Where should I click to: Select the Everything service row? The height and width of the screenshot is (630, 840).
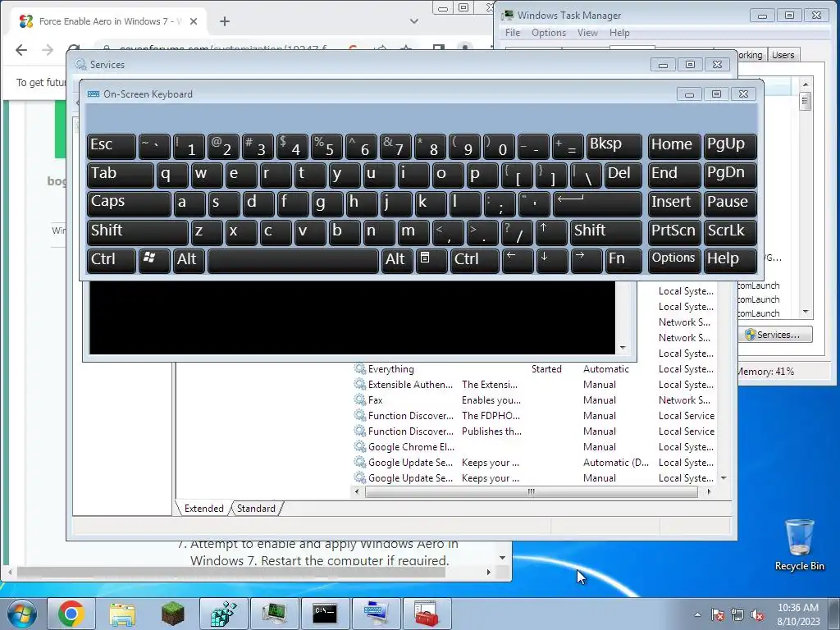pyautogui.click(x=533, y=368)
